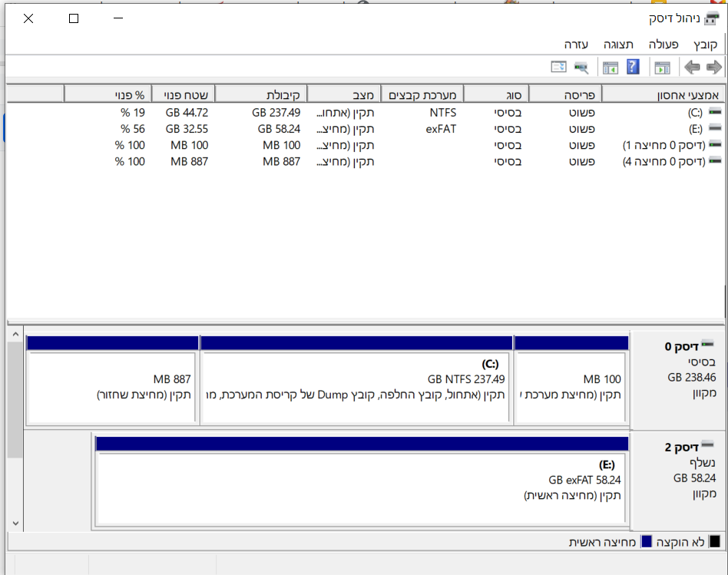This screenshot has height=575, width=728.
Task: Click the right-pointing arrow toolbar icon
Action: (714, 68)
